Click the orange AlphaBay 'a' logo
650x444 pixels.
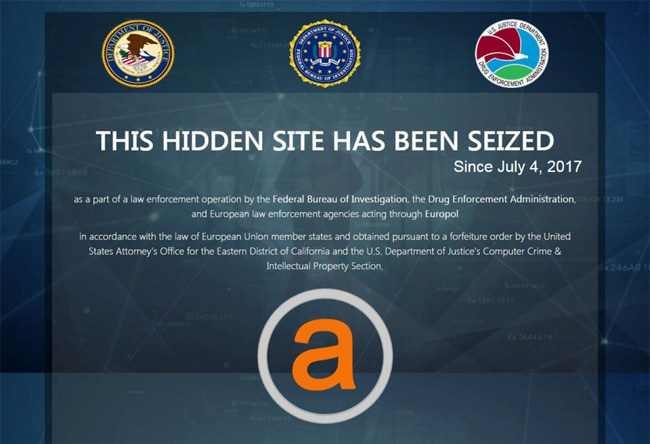[x=324, y=355]
